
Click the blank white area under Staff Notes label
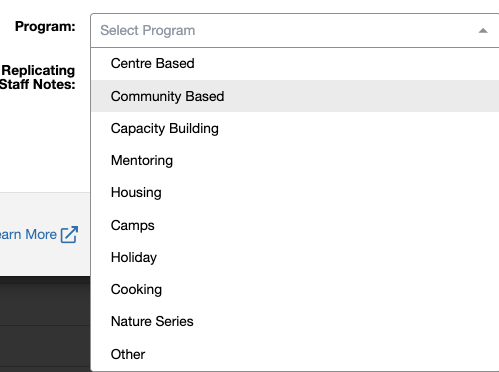[x=45, y=140]
